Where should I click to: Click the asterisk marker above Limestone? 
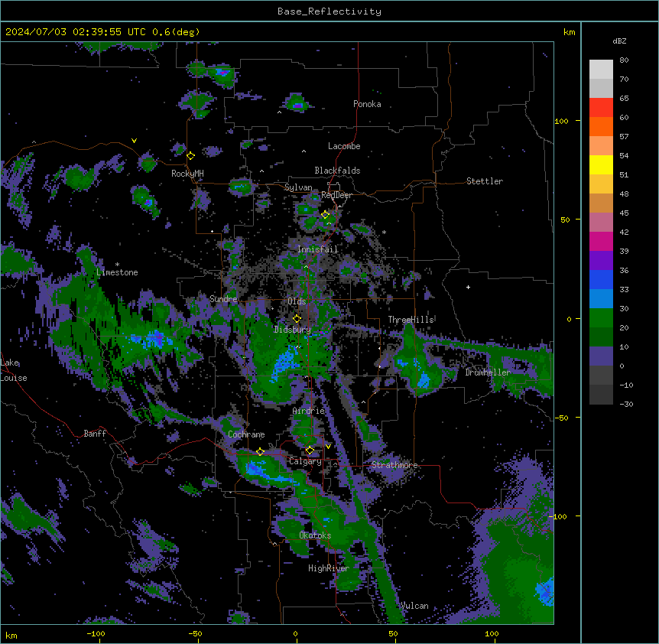pyautogui.click(x=117, y=265)
